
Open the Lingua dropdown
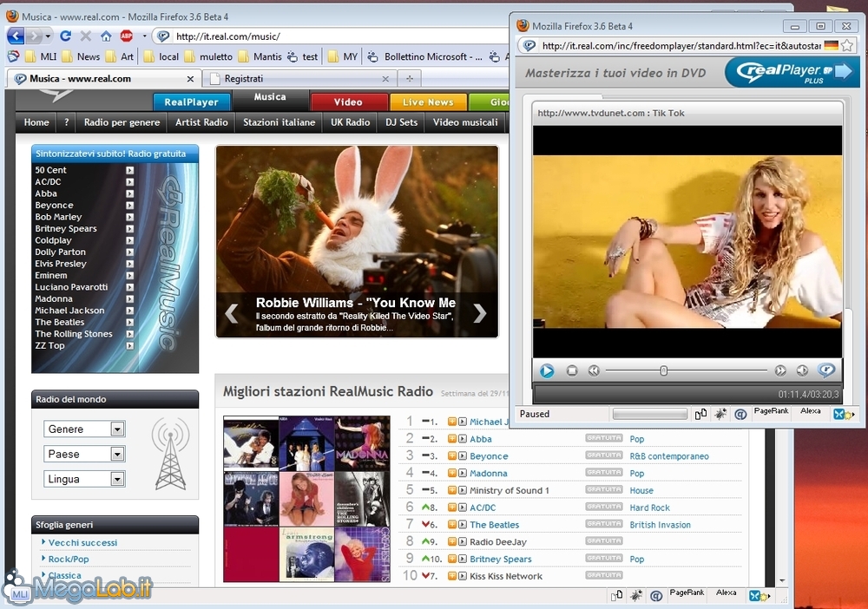click(x=84, y=479)
